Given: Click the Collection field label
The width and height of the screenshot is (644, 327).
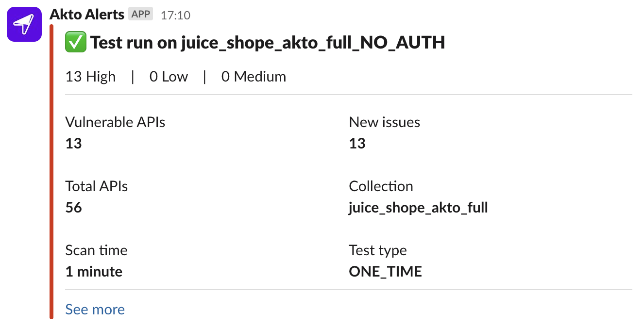Looking at the screenshot, I should pyautogui.click(x=381, y=186).
